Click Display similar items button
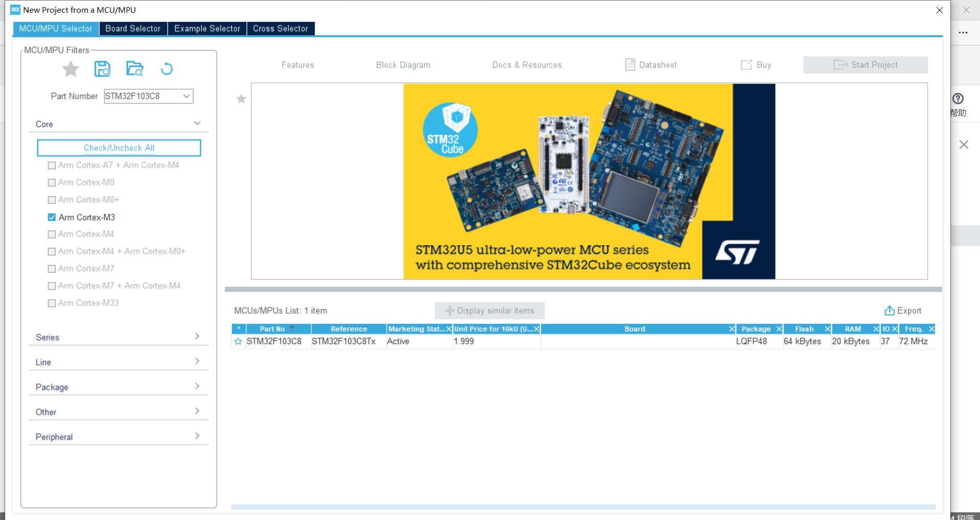Viewport: 980px width, 520px height. tap(489, 311)
